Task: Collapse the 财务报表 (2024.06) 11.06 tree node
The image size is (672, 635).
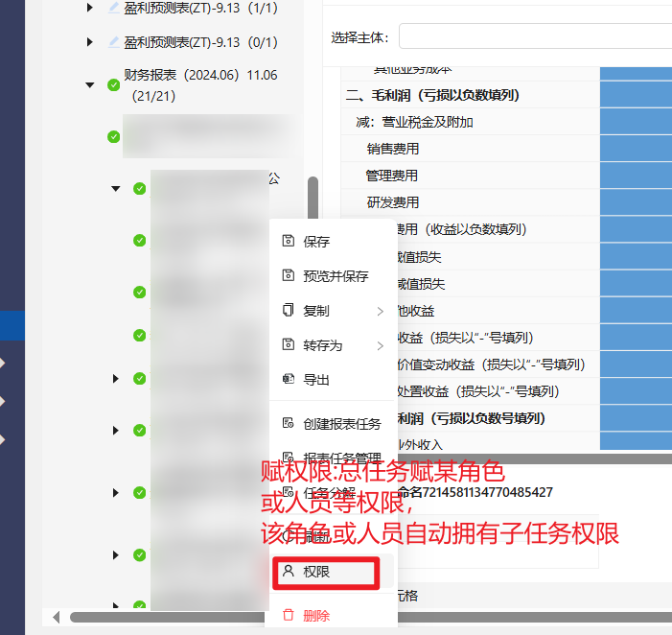Action: [x=89, y=85]
